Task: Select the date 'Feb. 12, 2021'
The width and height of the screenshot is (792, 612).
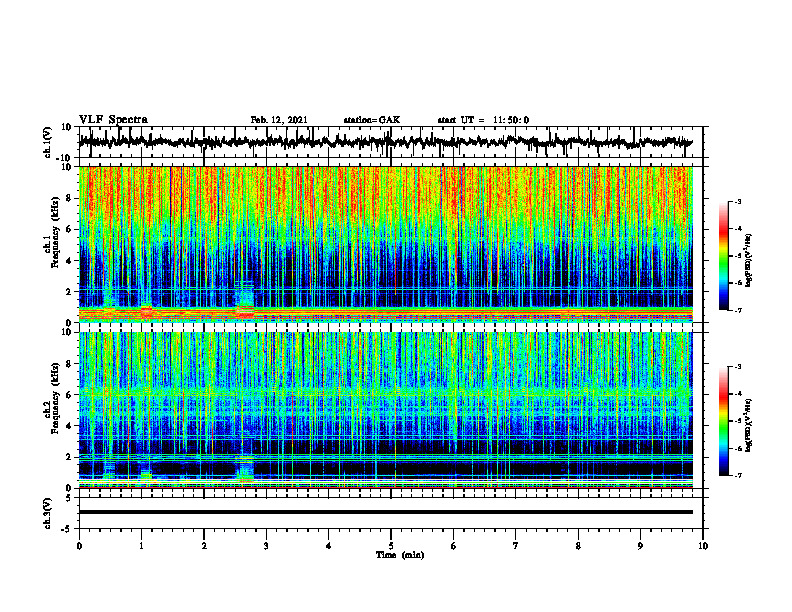Action: (279, 120)
